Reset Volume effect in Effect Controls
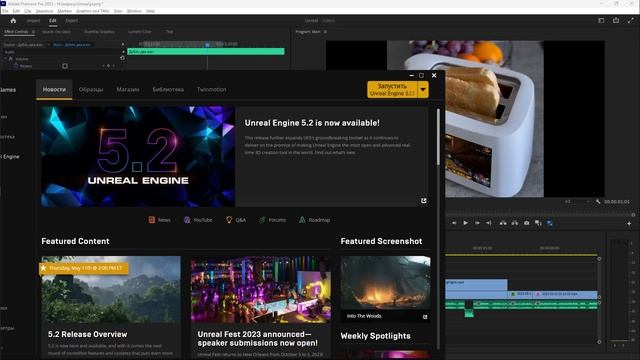This screenshot has height=360, width=640. point(122,58)
